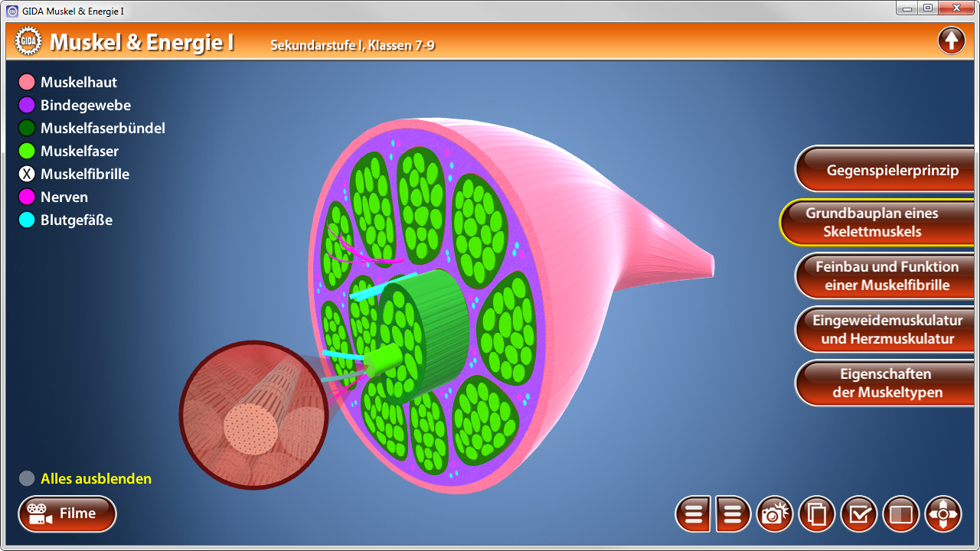Viewport: 980px width, 551px height.
Task: Open the quiz checkmark icon
Action: pos(859,514)
